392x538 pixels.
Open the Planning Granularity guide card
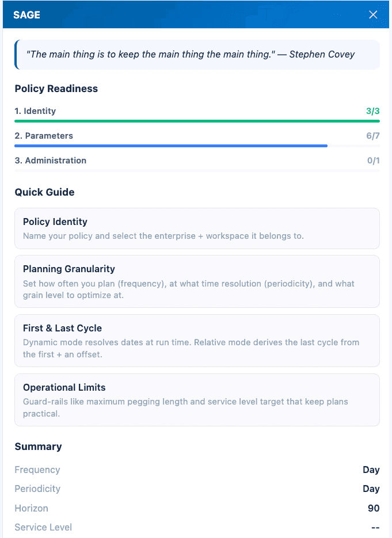(197, 281)
